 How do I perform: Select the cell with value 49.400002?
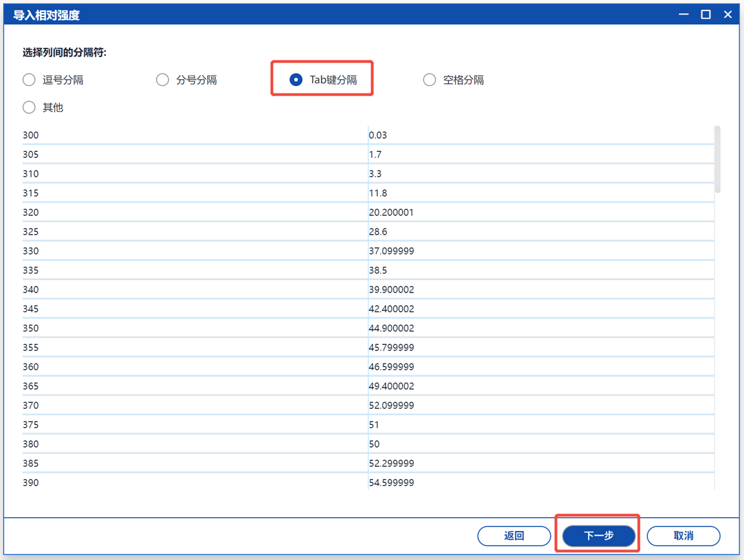391,386
